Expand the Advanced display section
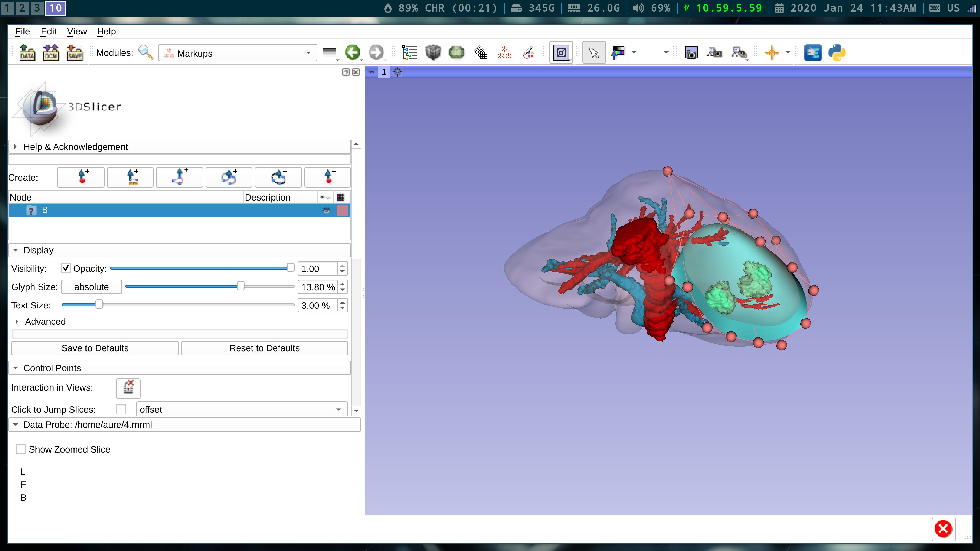980x551 pixels. click(45, 321)
